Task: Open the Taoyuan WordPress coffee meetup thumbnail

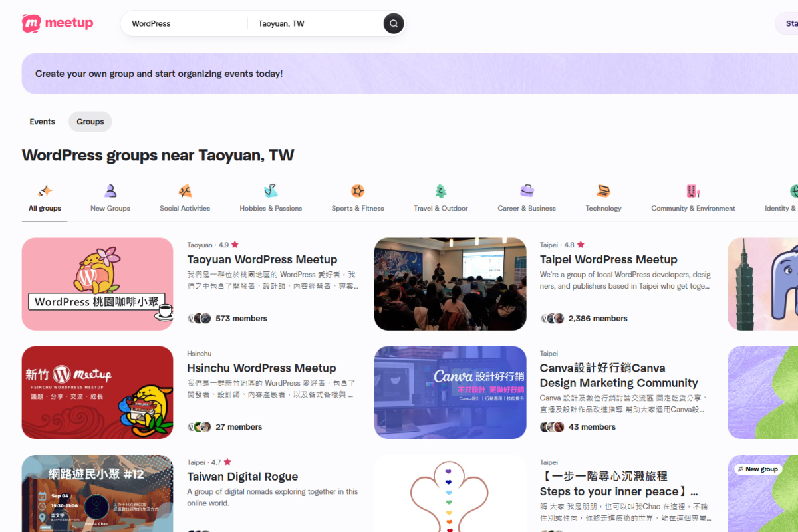Action: pos(97,284)
